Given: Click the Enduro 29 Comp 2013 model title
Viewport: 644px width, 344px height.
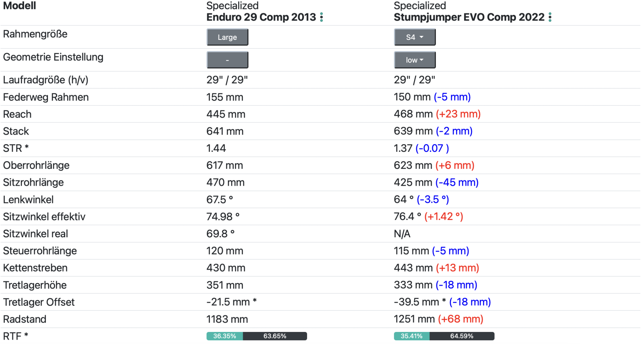Looking at the screenshot, I should pos(261,17).
